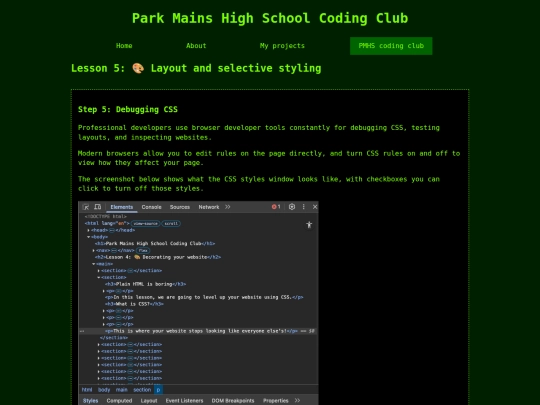Click the accessibility tree figure icon
This screenshot has height=405, width=540.
click(x=309, y=225)
